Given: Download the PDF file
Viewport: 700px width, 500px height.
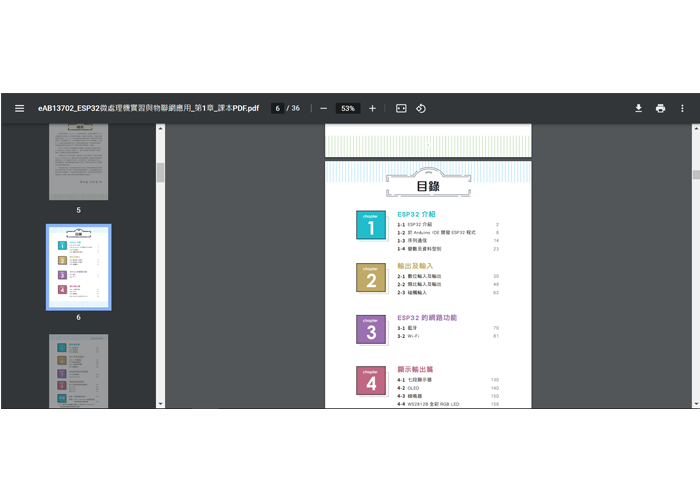Looking at the screenshot, I should point(638,108).
